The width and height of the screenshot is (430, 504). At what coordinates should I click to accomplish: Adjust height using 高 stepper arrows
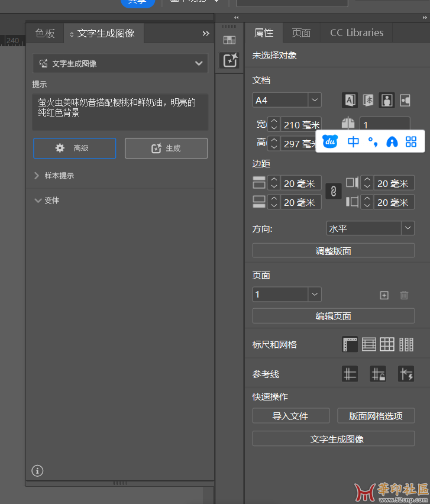(x=274, y=143)
